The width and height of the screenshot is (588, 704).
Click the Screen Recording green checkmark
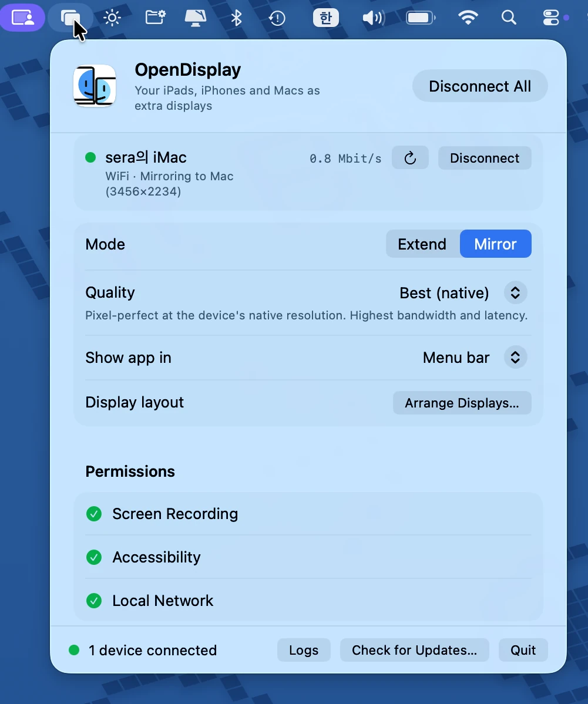point(94,514)
